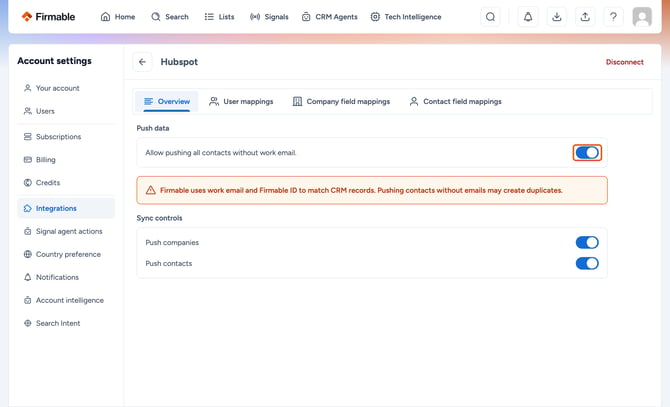Click the notifications bell icon in top bar
This screenshot has height=407, width=670.
point(528,17)
